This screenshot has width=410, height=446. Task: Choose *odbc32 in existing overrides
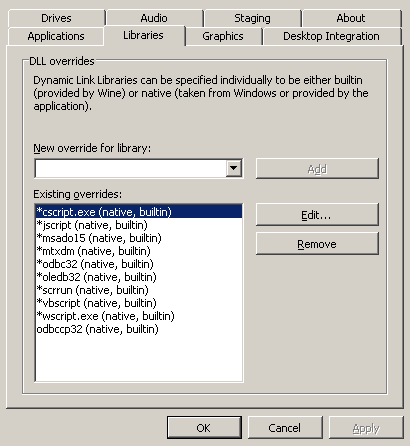pos(139,264)
